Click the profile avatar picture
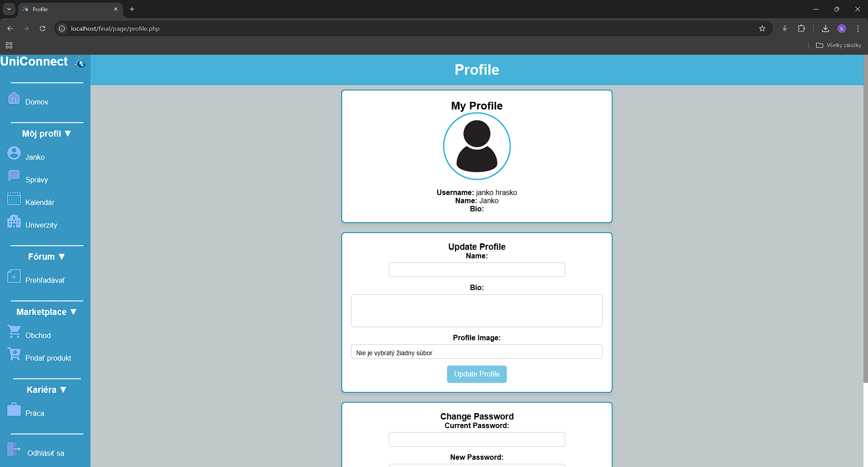The image size is (868, 467). point(477,146)
